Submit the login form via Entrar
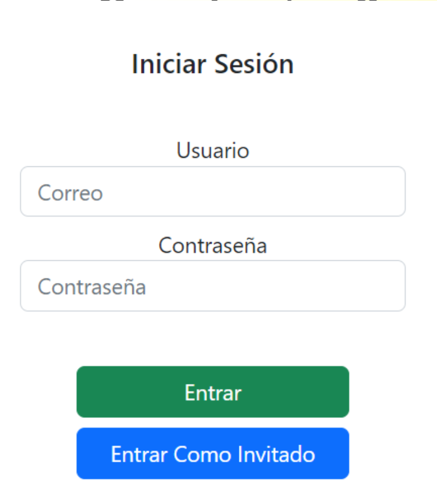 point(213,392)
